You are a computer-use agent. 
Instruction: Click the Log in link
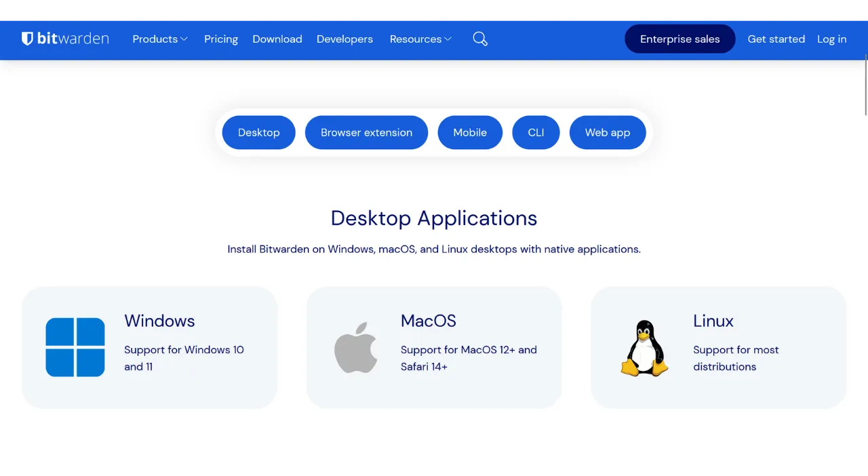click(831, 39)
